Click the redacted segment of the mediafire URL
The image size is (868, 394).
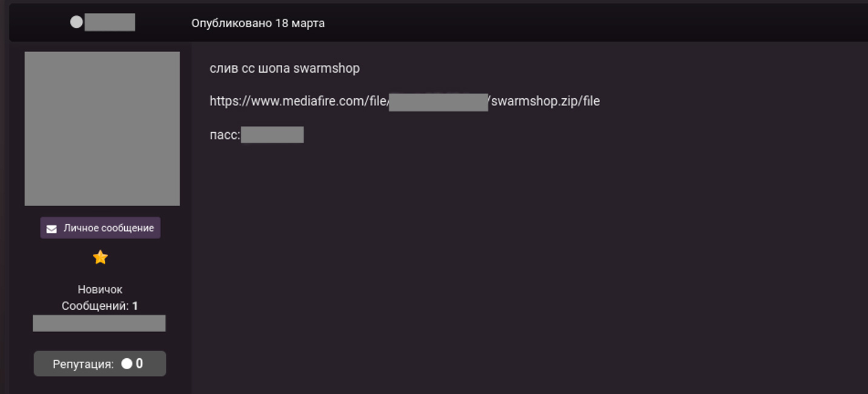point(438,102)
